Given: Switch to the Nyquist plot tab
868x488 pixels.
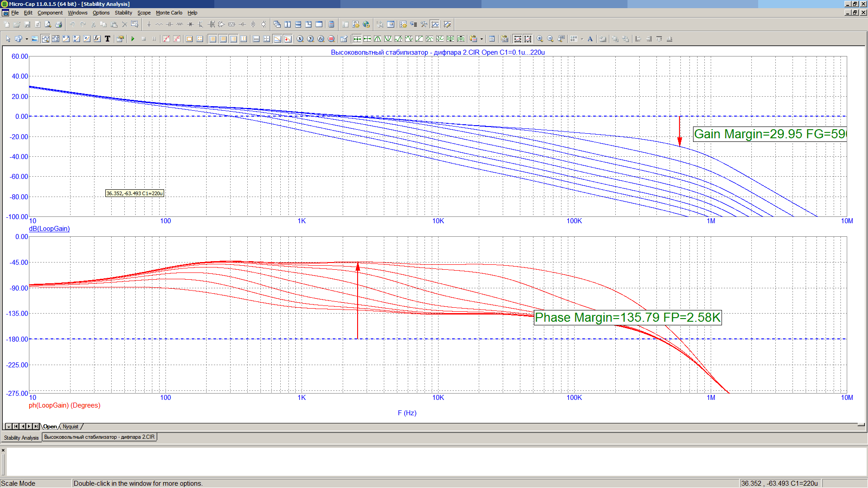Looking at the screenshot, I should (71, 427).
